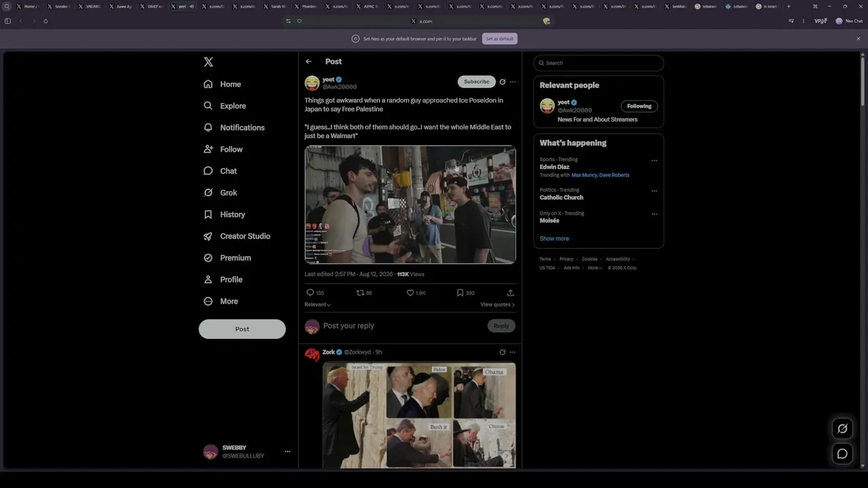
Task: Go back using the Post header arrow
Action: coord(309,62)
